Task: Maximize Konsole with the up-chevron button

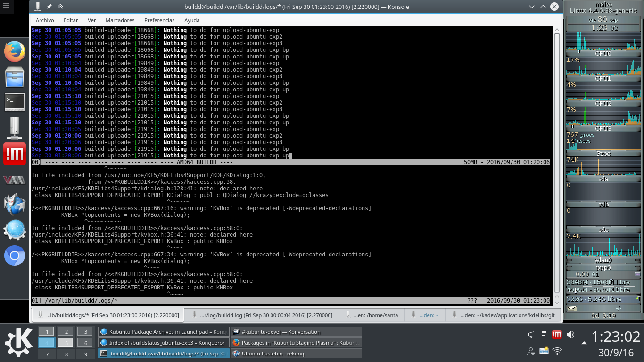Action: click(x=543, y=7)
